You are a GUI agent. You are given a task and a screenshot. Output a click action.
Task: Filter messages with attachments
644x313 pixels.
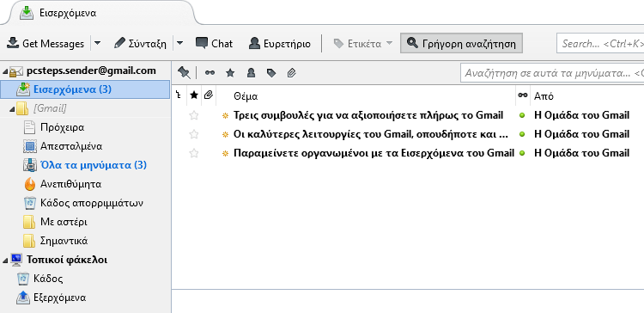pos(291,73)
